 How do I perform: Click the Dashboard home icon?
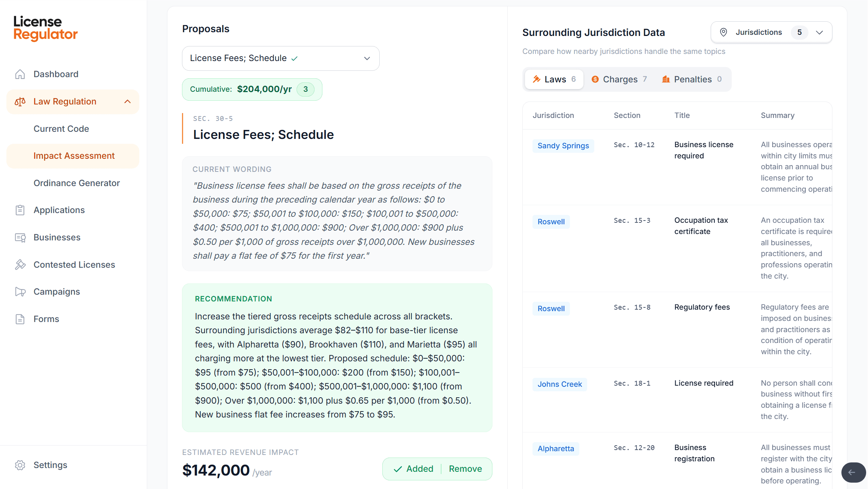(x=20, y=74)
